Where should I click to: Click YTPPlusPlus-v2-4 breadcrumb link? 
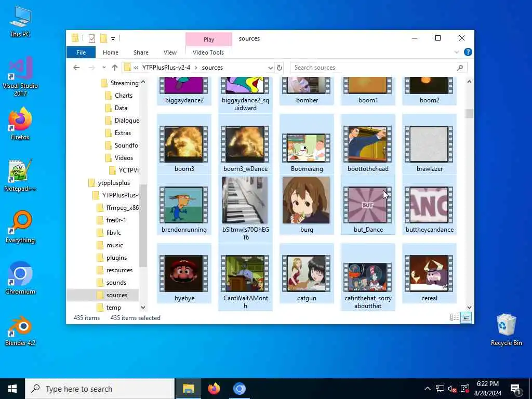coord(166,68)
